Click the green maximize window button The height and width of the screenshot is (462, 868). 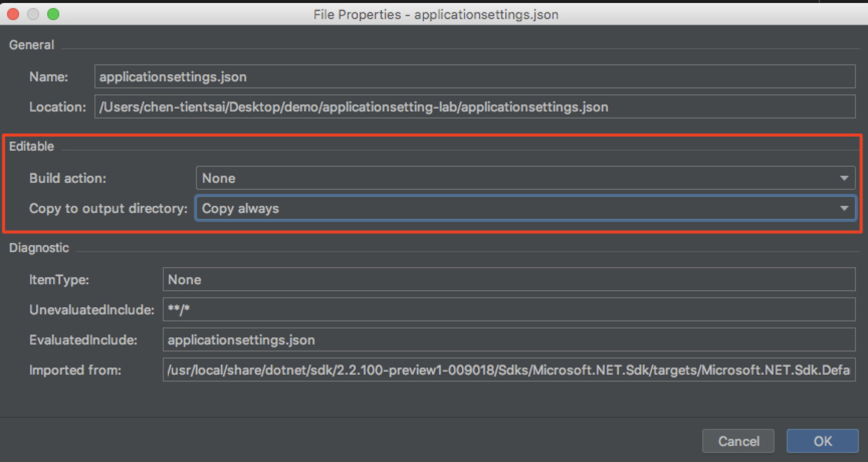(x=53, y=14)
